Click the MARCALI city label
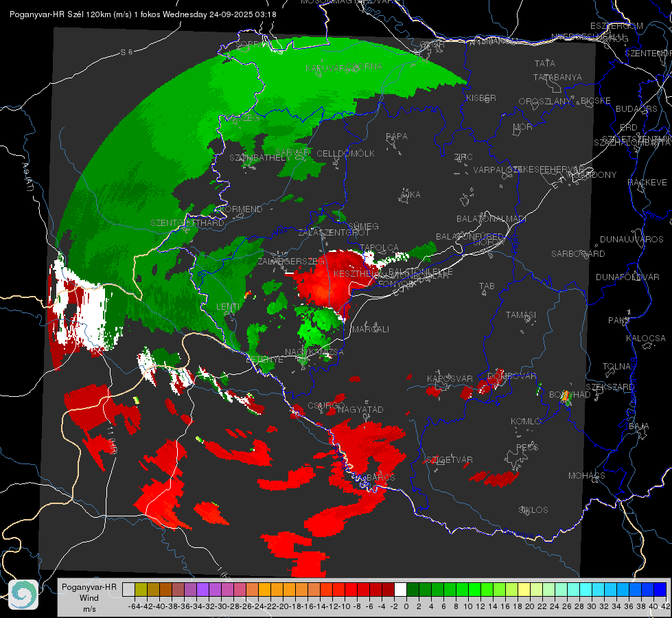The height and width of the screenshot is (618, 672). 370,330
